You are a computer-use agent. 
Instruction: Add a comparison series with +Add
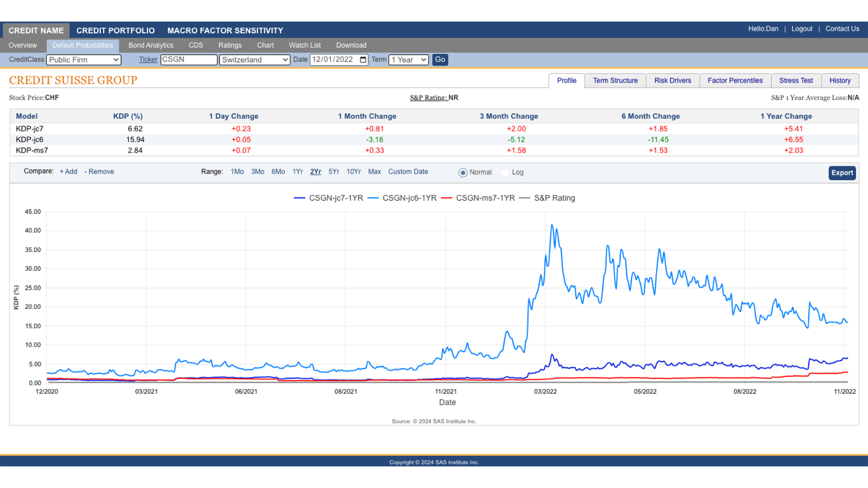click(x=68, y=171)
